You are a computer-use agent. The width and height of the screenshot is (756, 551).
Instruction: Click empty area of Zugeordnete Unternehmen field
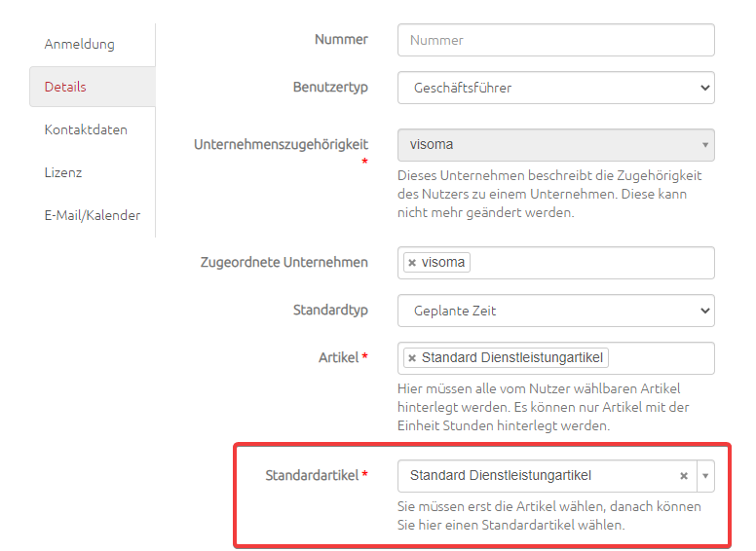tap(591, 263)
